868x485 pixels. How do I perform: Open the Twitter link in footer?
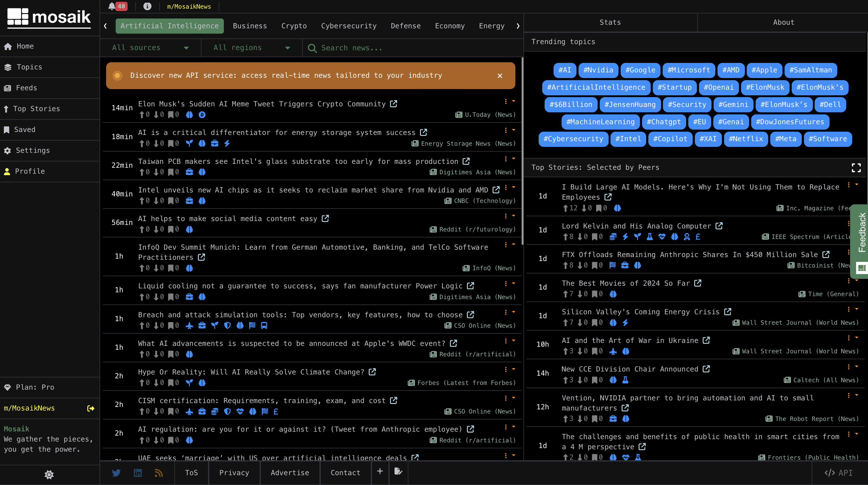point(116,473)
